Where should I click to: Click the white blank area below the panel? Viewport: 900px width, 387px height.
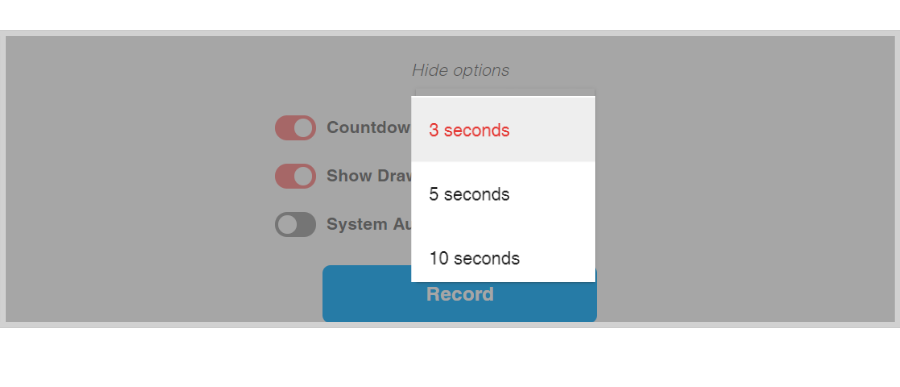(x=450, y=358)
